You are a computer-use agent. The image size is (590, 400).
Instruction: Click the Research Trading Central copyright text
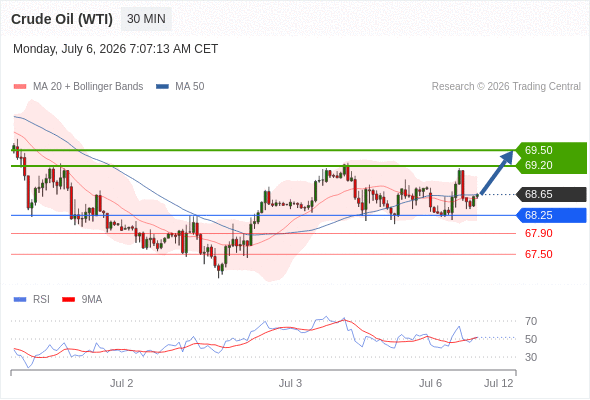pyautogui.click(x=506, y=87)
